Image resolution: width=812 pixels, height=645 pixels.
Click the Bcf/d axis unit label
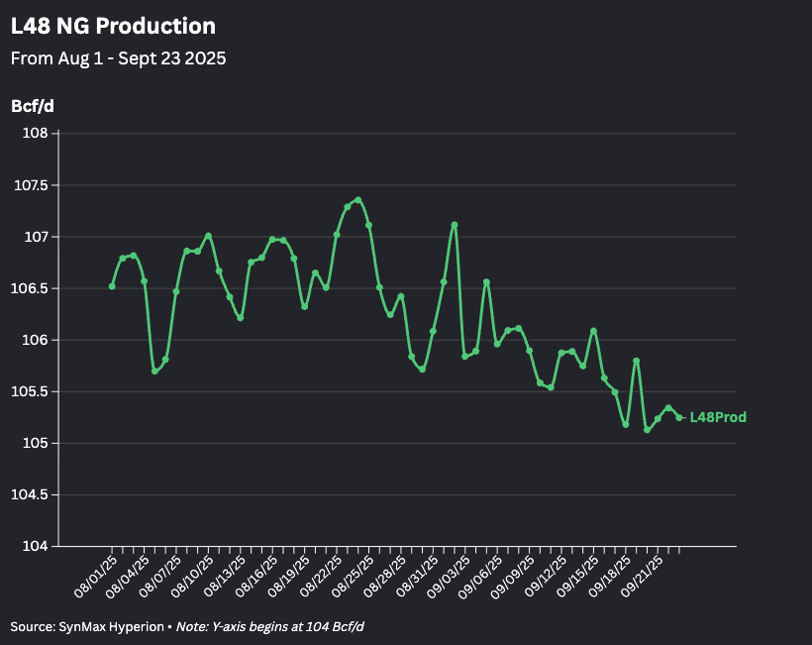click(33, 106)
